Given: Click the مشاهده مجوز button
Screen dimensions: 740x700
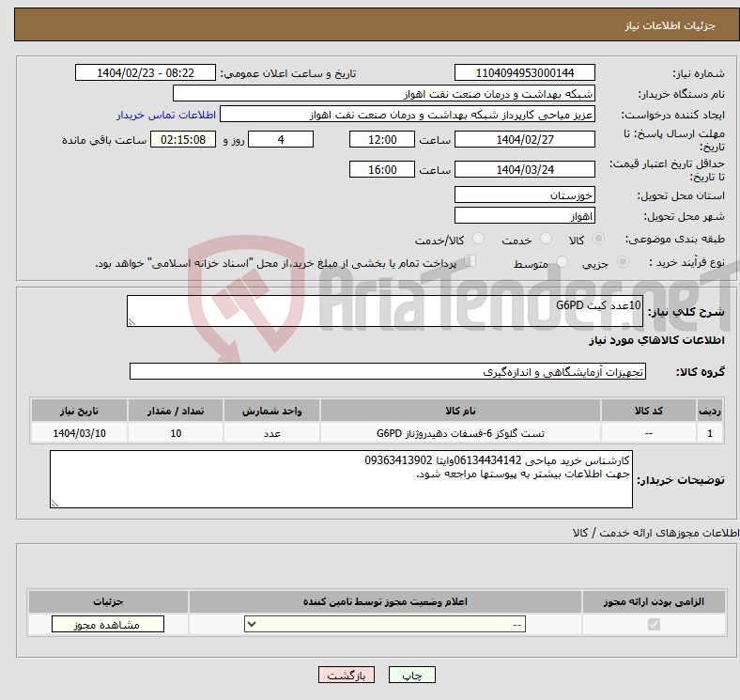Looking at the screenshot, I should [x=108, y=625].
